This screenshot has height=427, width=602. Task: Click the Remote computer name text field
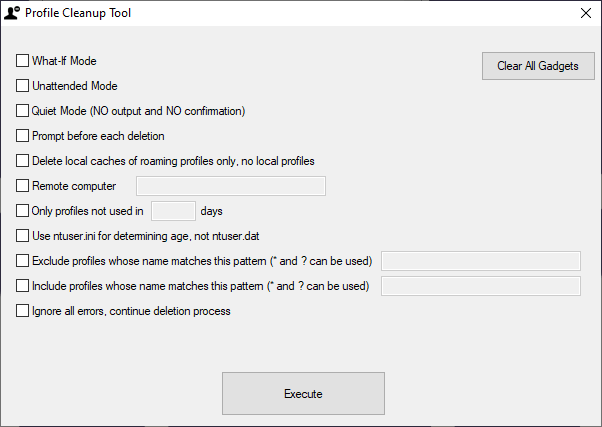point(230,186)
